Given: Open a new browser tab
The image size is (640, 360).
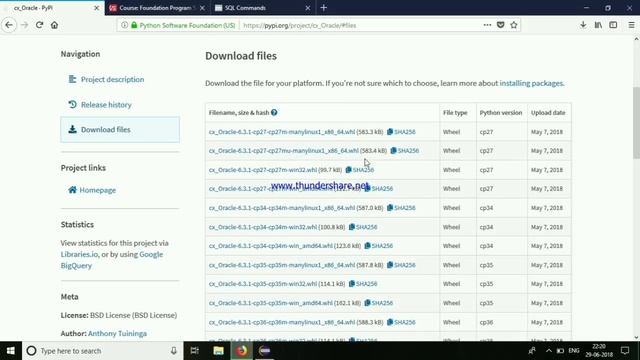Looking at the screenshot, I should 324,8.
